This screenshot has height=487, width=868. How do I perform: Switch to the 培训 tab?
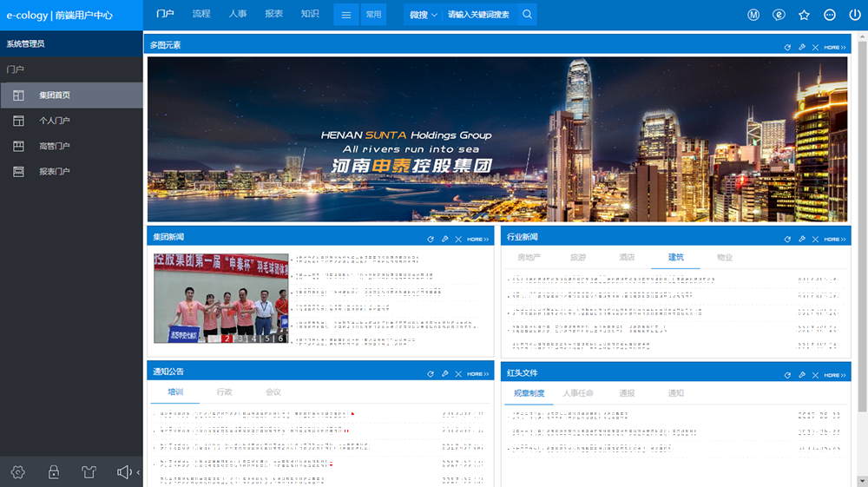pyautogui.click(x=175, y=392)
